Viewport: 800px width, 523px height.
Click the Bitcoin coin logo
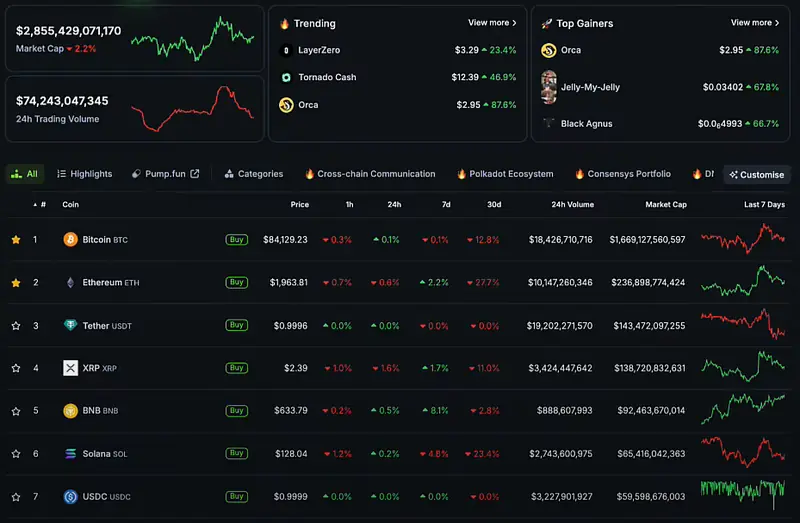[70, 239]
